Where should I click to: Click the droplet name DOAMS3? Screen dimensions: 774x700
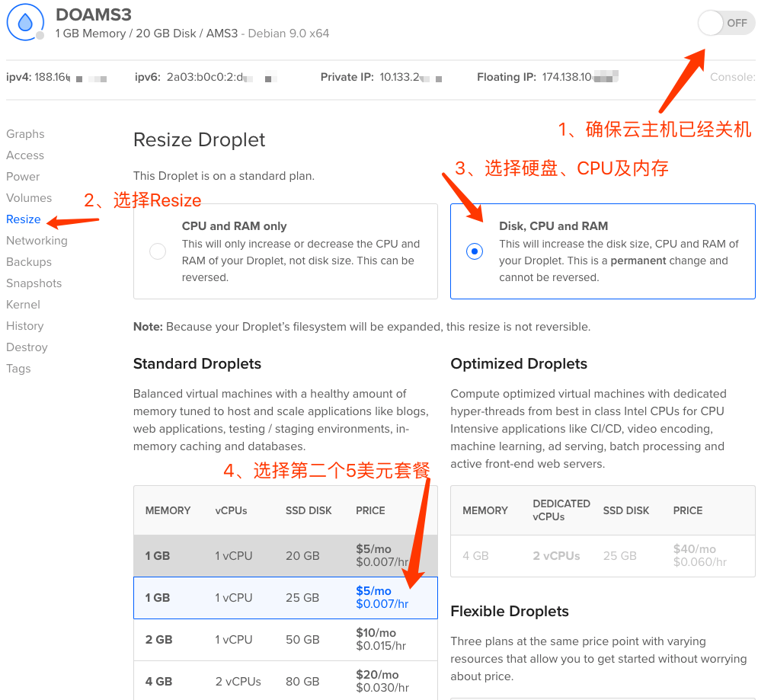coord(93,14)
